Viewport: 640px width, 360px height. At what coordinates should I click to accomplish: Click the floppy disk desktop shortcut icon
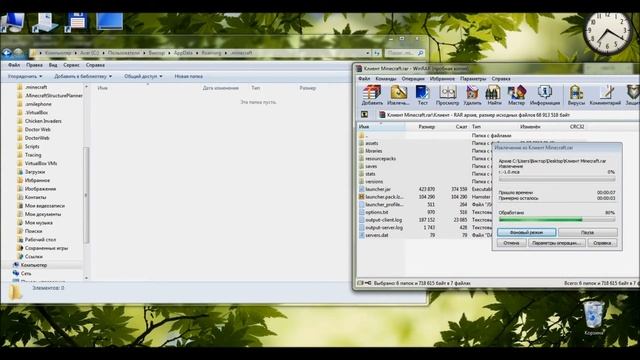click(76, 22)
